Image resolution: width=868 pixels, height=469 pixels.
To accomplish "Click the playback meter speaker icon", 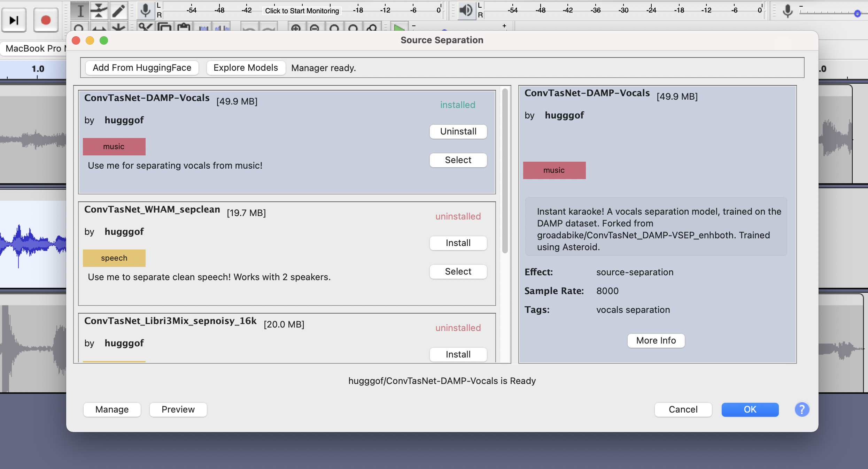I will [x=466, y=10].
